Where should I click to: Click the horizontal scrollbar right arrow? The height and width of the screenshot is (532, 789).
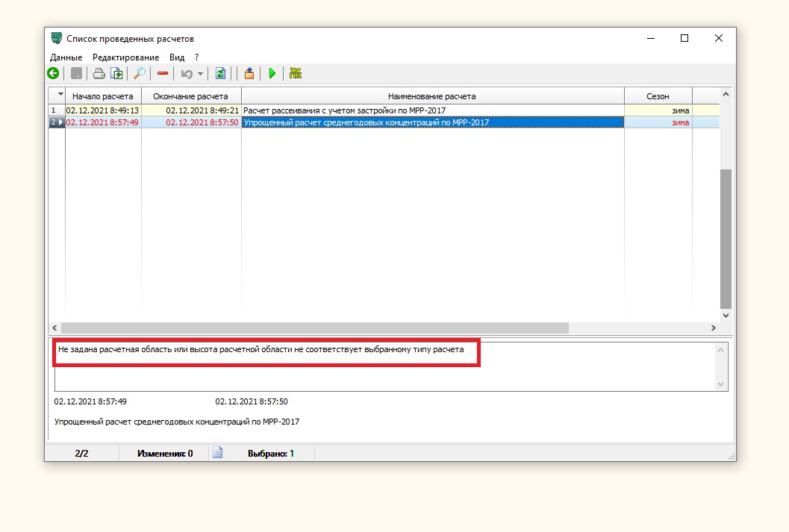click(x=713, y=328)
